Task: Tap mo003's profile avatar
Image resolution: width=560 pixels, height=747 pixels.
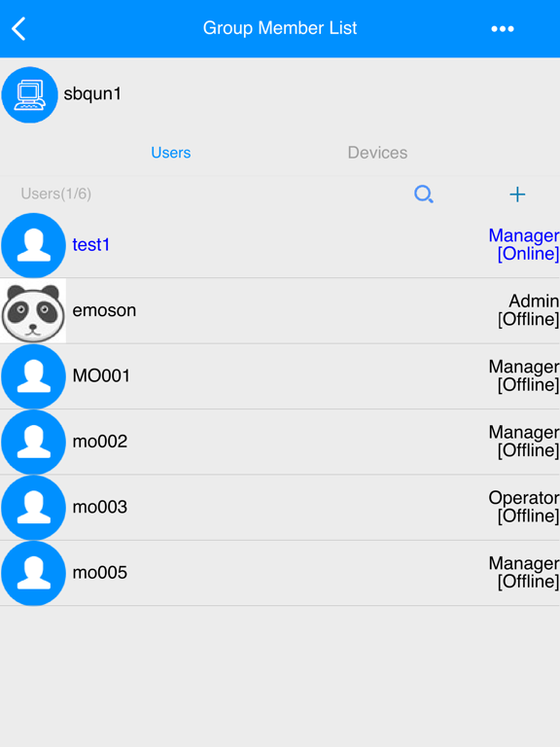Action: pyautogui.click(x=33, y=508)
